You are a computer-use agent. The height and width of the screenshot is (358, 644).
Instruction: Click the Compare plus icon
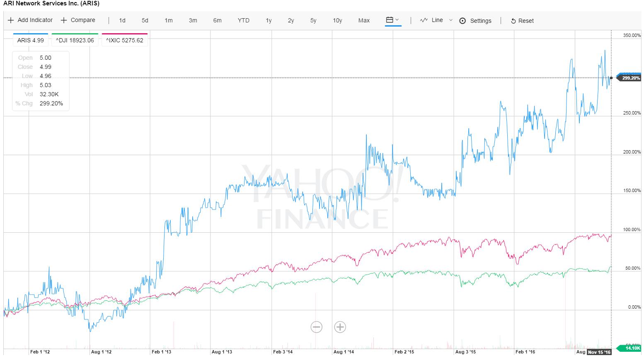(x=64, y=20)
